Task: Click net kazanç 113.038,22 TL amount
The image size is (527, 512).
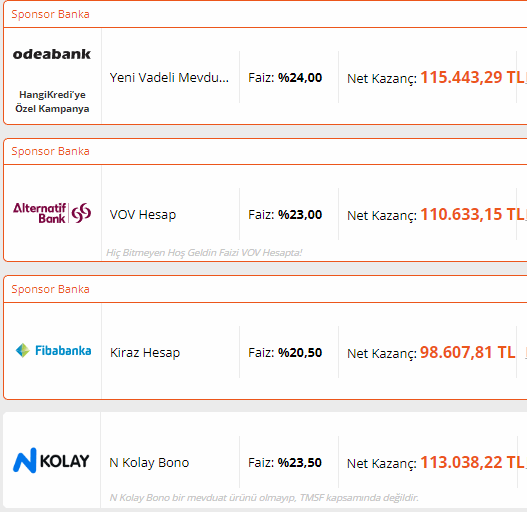Action: pos(473,462)
